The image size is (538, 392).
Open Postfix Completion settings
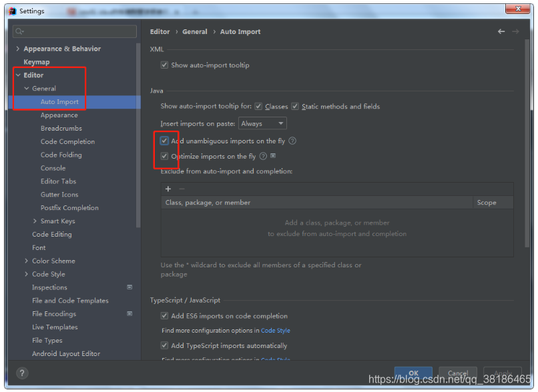click(69, 207)
